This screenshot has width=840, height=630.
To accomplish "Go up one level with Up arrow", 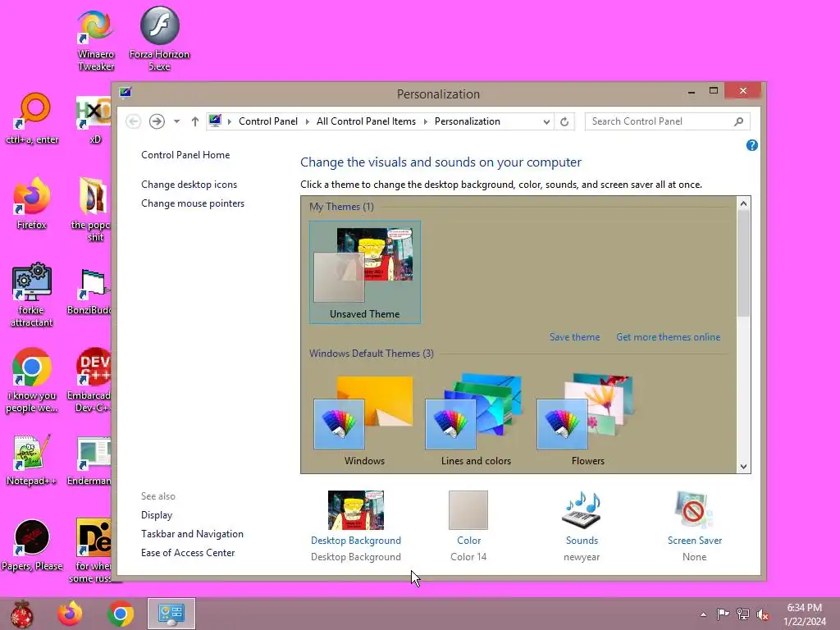I will [x=195, y=121].
